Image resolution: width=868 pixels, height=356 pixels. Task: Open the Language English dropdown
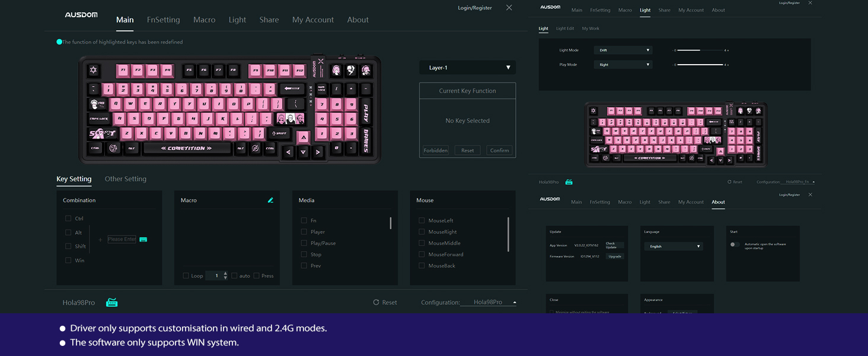pos(674,246)
